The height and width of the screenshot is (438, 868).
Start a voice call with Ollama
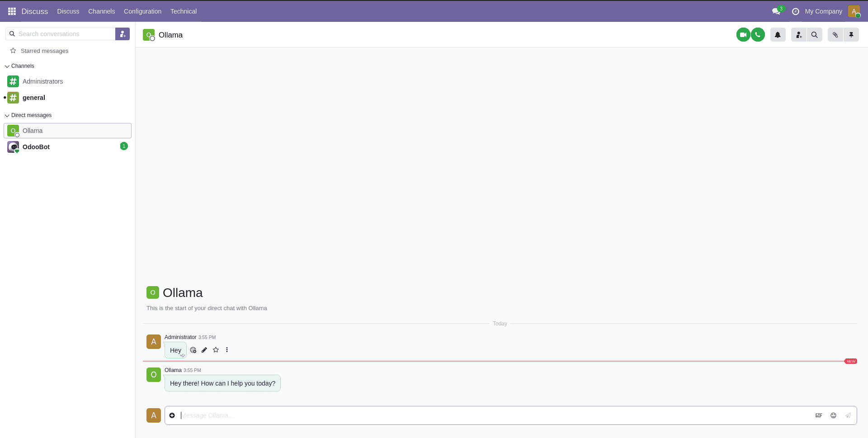pyautogui.click(x=758, y=34)
